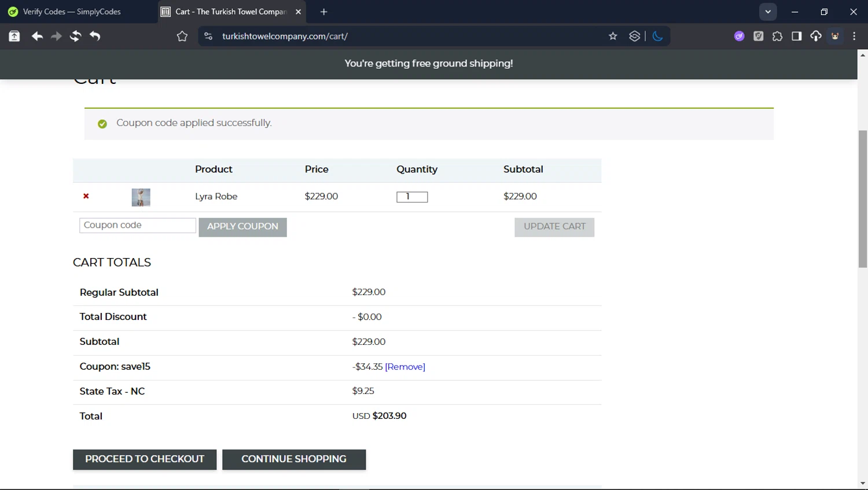Open the Extensions puzzle-piece menu
The image size is (868, 490).
[778, 36]
